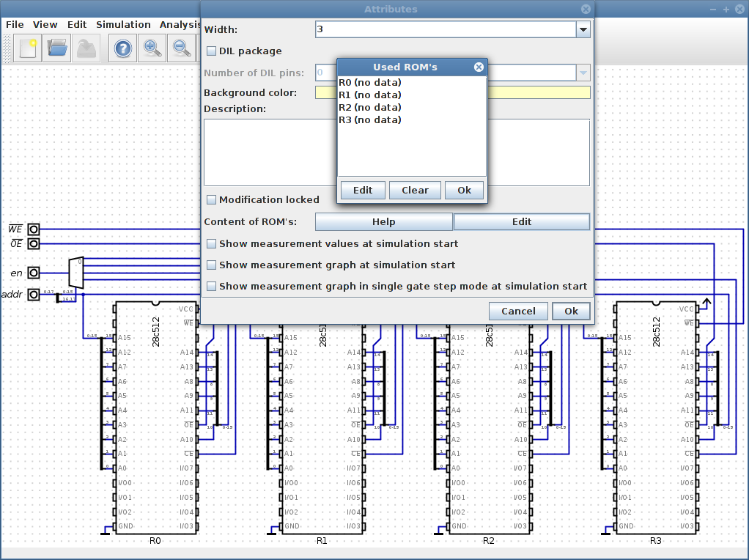This screenshot has height=560, width=749.
Task: Zoom in using the magnifier plus icon
Action: tap(152, 48)
